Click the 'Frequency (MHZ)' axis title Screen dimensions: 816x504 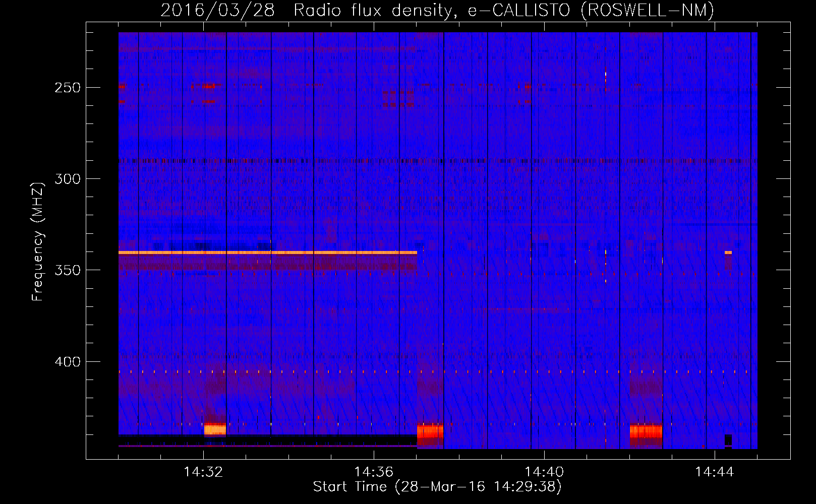(x=38, y=241)
